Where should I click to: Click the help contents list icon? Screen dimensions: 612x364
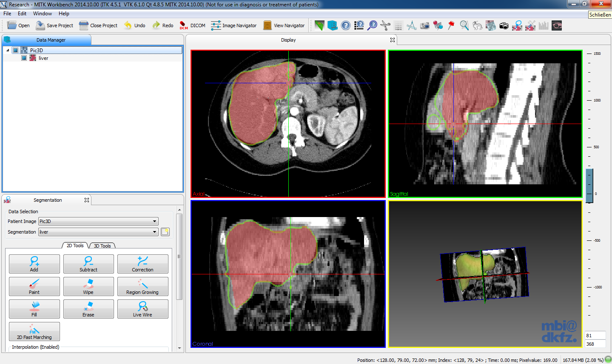359,25
